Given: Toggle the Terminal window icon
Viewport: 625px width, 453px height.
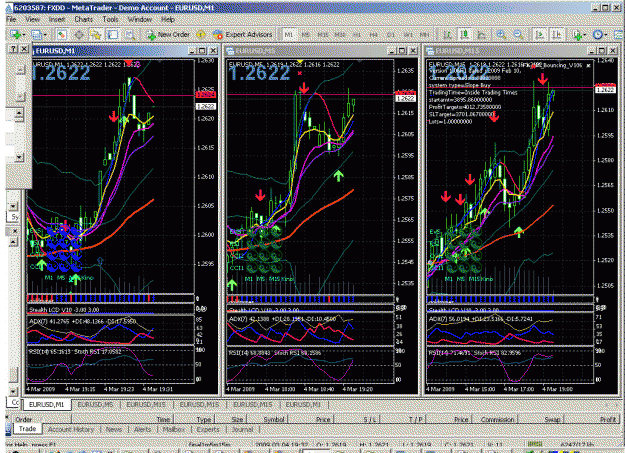Looking at the screenshot, I should click(113, 35).
